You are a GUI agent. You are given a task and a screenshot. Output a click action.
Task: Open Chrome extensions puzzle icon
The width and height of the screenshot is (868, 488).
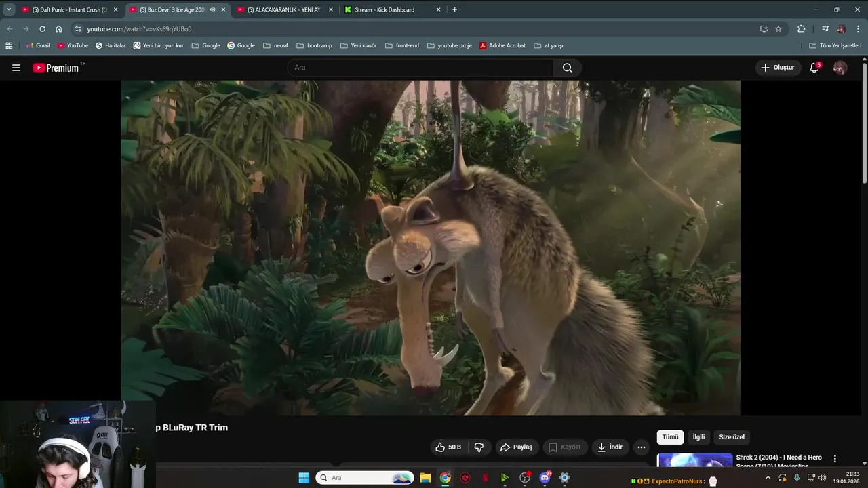[801, 29]
